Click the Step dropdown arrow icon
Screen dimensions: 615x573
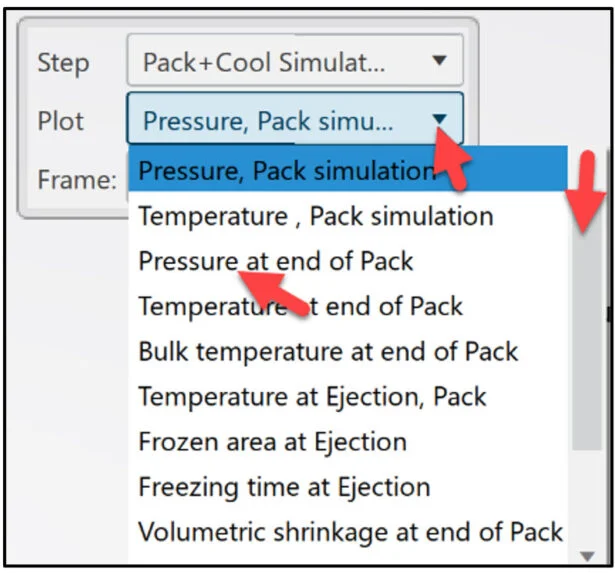coord(439,61)
